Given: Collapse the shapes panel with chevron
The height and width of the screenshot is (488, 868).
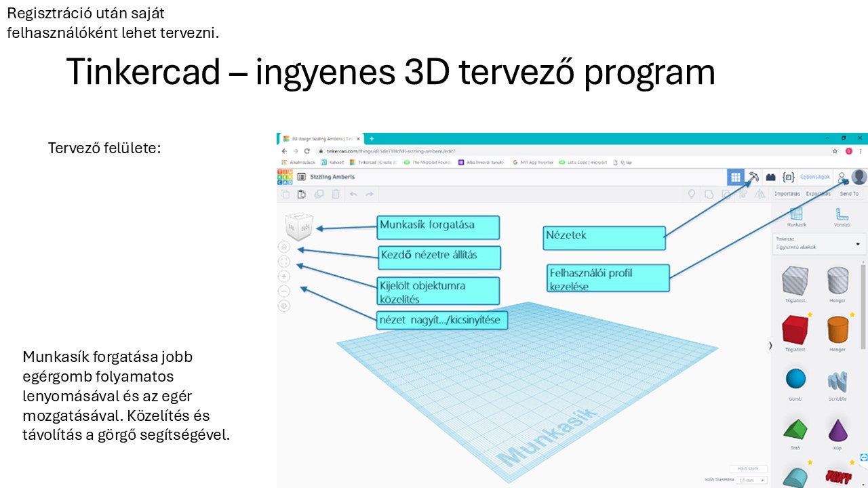Looking at the screenshot, I should click(x=770, y=346).
